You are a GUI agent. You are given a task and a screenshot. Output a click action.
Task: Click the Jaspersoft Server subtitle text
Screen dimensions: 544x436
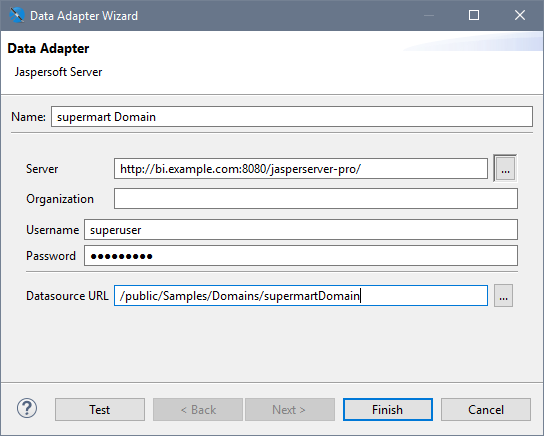[58, 72]
